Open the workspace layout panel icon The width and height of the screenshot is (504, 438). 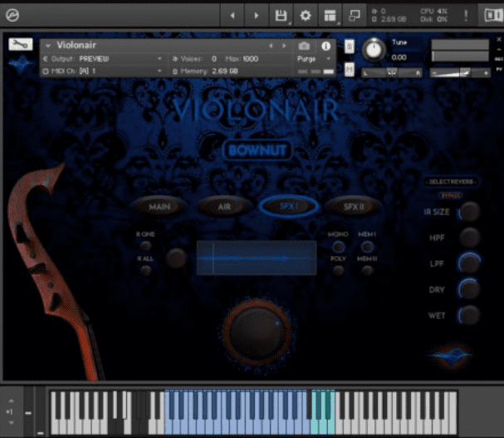pyautogui.click(x=330, y=15)
